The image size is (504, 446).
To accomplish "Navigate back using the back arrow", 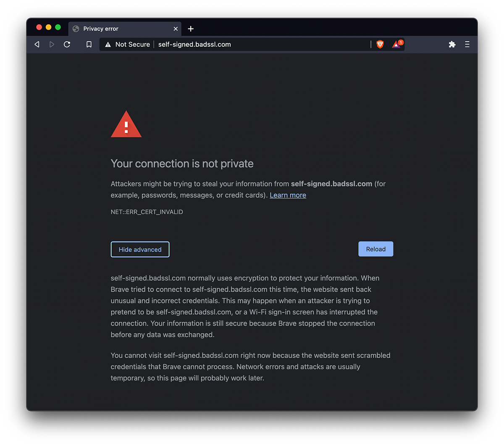I will (x=37, y=44).
